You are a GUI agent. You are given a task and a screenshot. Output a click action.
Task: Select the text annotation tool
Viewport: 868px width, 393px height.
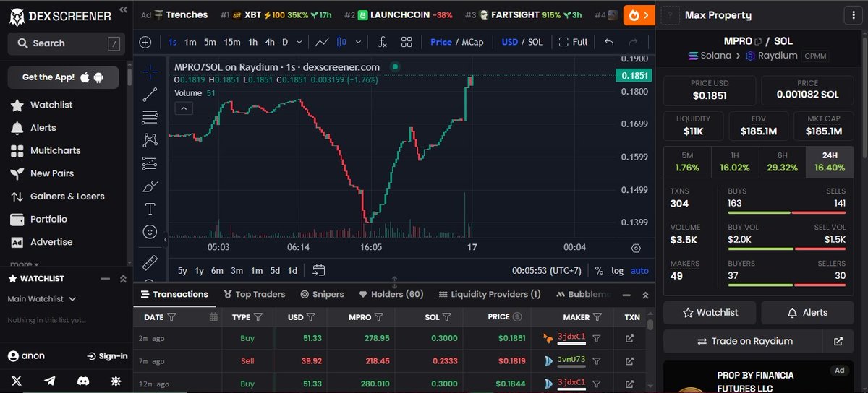(150, 210)
